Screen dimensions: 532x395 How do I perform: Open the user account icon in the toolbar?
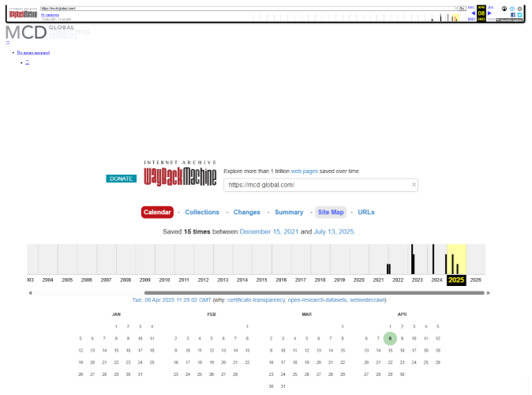click(504, 9)
